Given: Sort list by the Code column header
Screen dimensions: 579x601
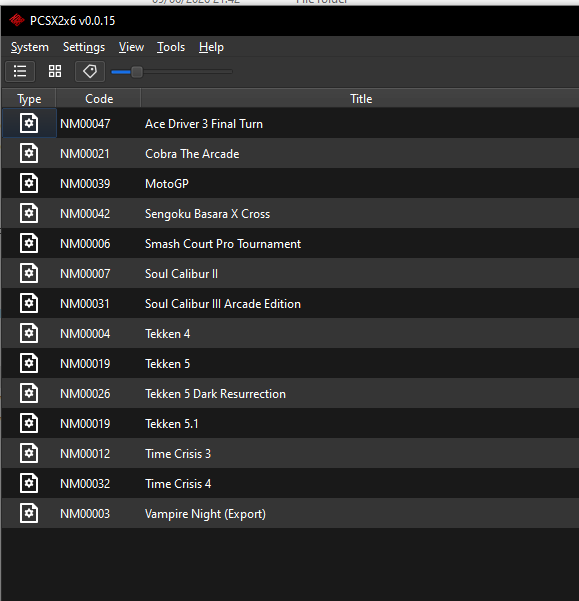Looking at the screenshot, I should click(99, 99).
